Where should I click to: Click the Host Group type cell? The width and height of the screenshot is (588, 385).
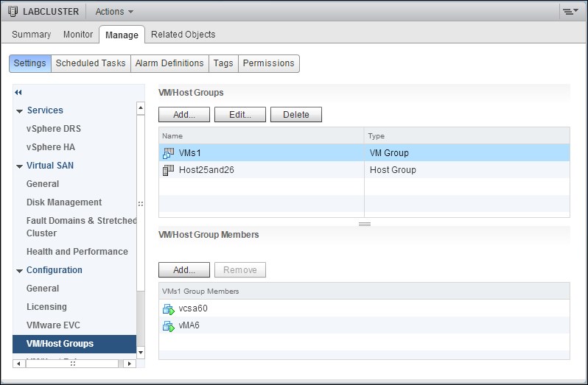pos(393,169)
